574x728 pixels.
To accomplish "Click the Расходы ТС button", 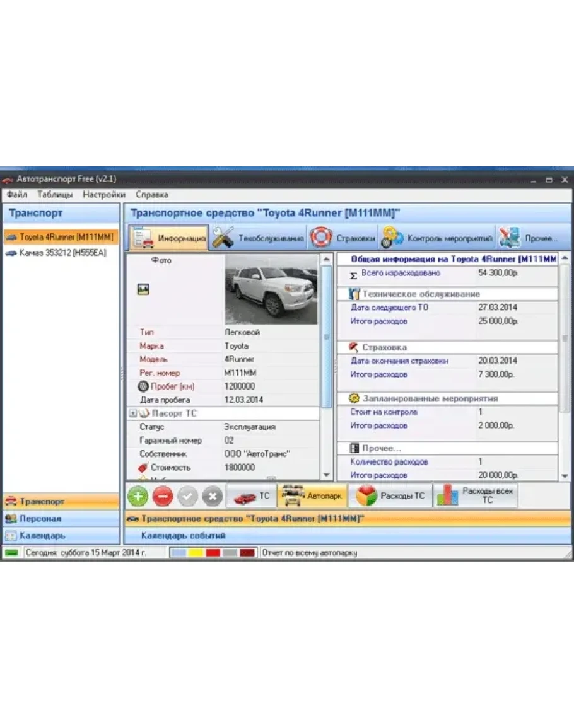I will click(x=392, y=496).
